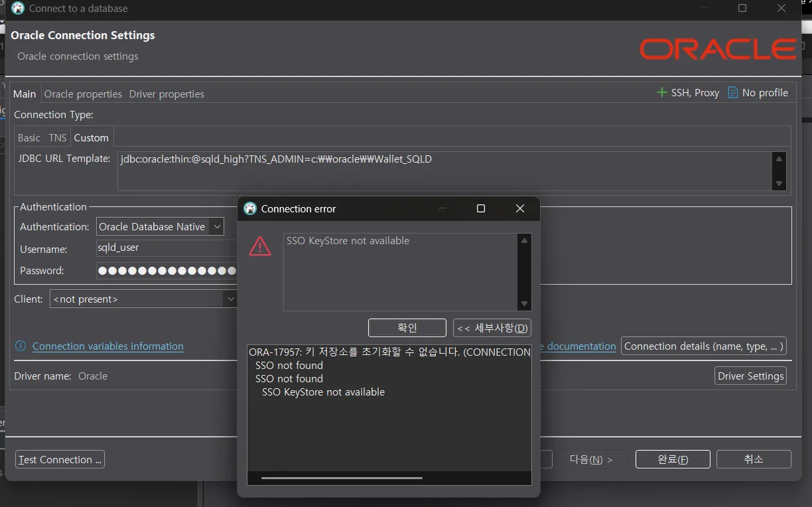Open the Driver properties tab
This screenshot has height=507, width=812.
click(x=167, y=94)
